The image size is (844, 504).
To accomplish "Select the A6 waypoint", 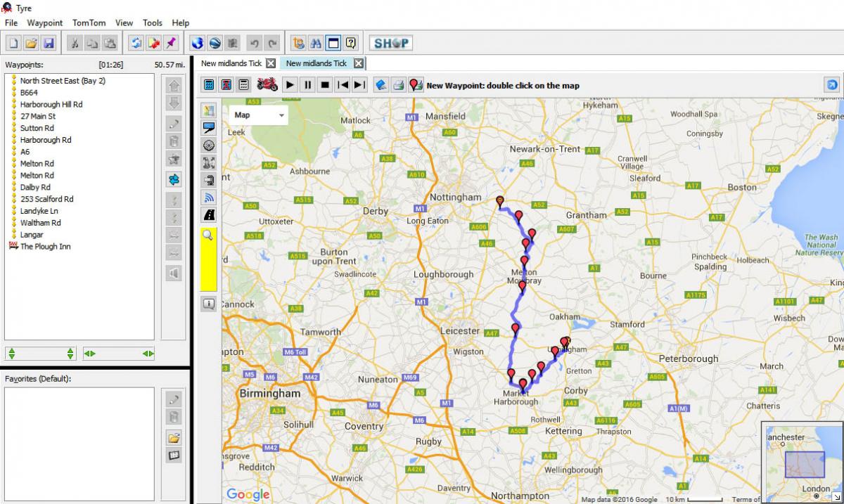I will (25, 152).
